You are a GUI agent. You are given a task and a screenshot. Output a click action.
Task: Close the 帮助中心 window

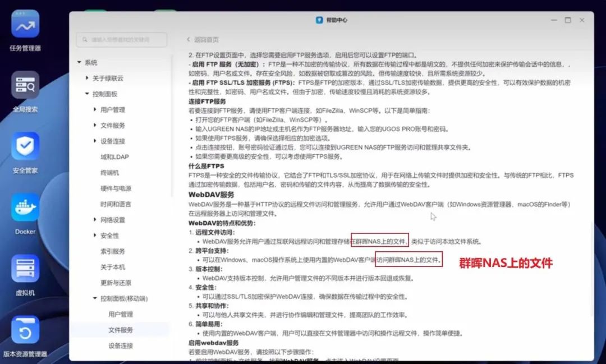(x=582, y=20)
